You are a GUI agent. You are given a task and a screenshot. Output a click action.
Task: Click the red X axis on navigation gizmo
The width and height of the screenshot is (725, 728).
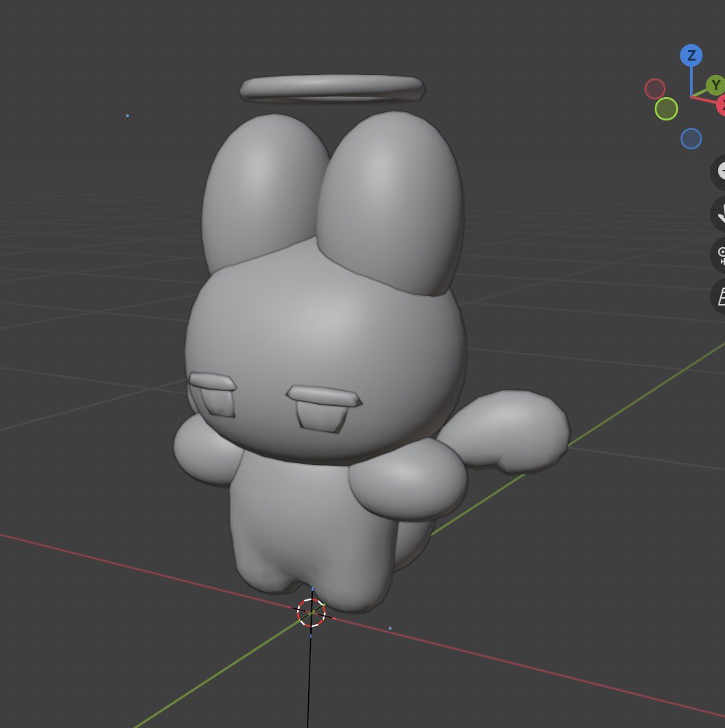(721, 105)
